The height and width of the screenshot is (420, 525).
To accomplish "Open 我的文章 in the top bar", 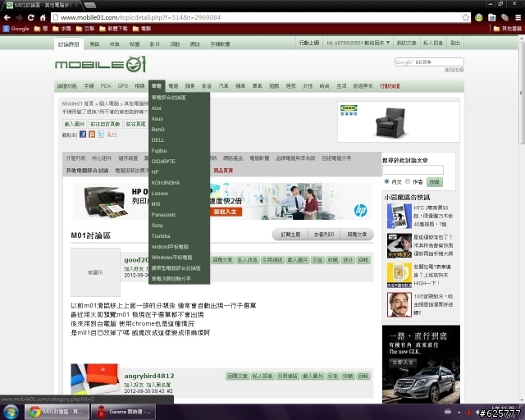I will (x=407, y=43).
